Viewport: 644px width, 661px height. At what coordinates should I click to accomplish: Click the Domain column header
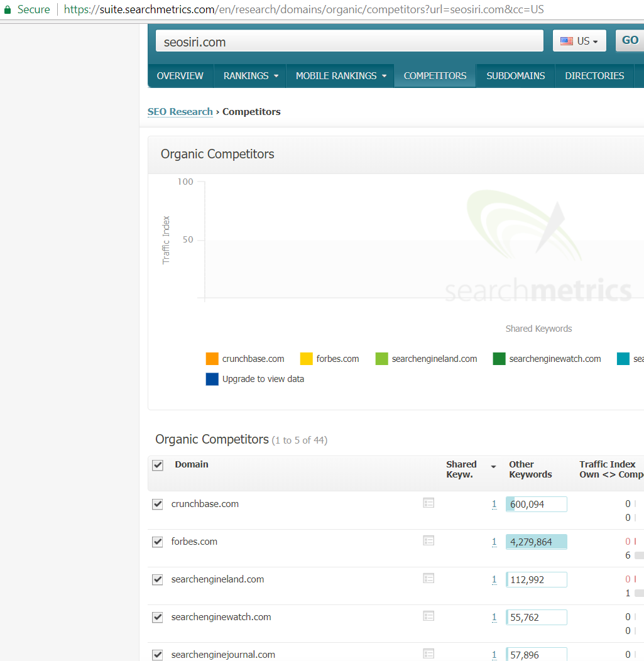click(192, 464)
